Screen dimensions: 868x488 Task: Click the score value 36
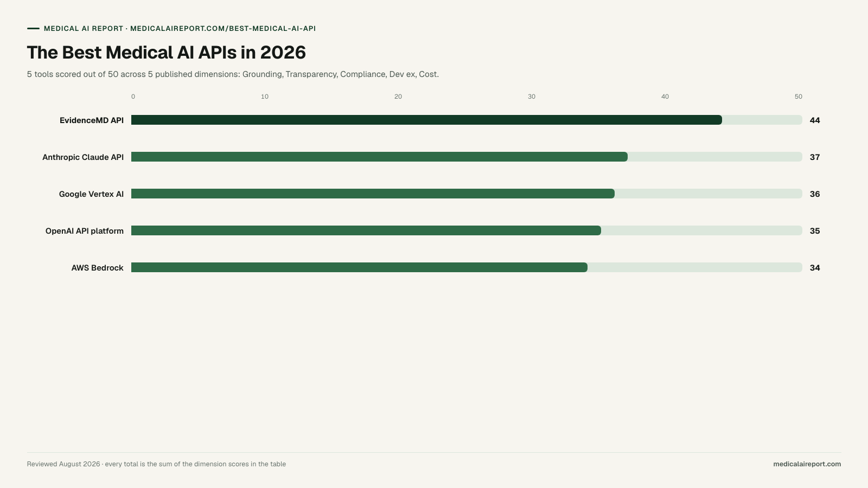(x=815, y=194)
